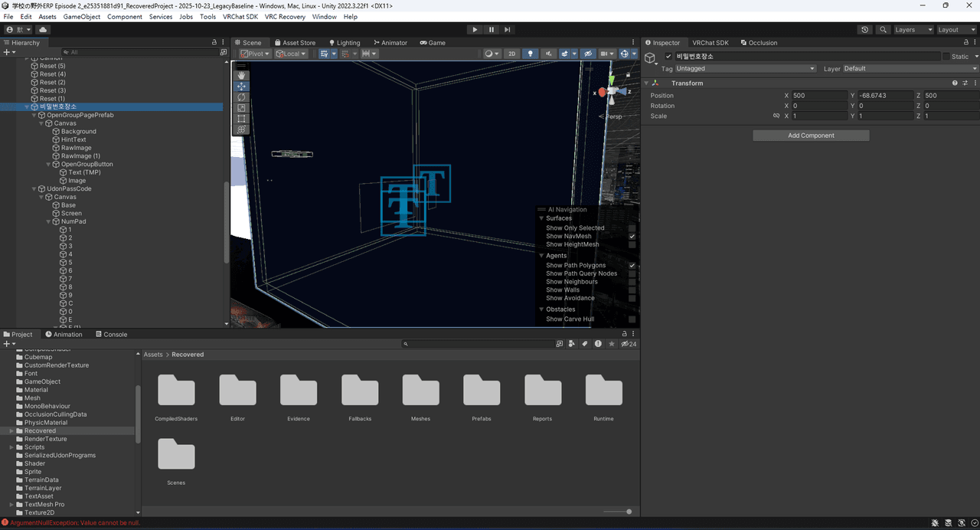Switch to the Game tab
Viewport: 980px width, 530px height.
click(433, 43)
